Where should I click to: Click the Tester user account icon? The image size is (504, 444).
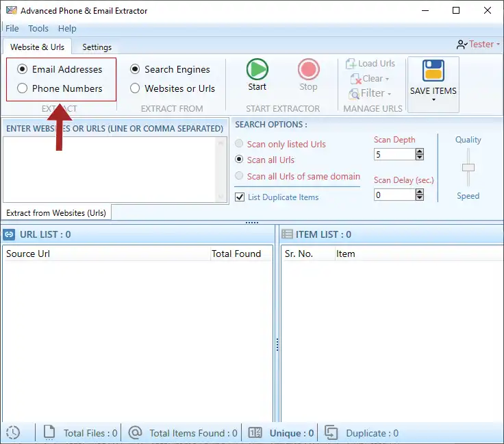[x=462, y=45]
